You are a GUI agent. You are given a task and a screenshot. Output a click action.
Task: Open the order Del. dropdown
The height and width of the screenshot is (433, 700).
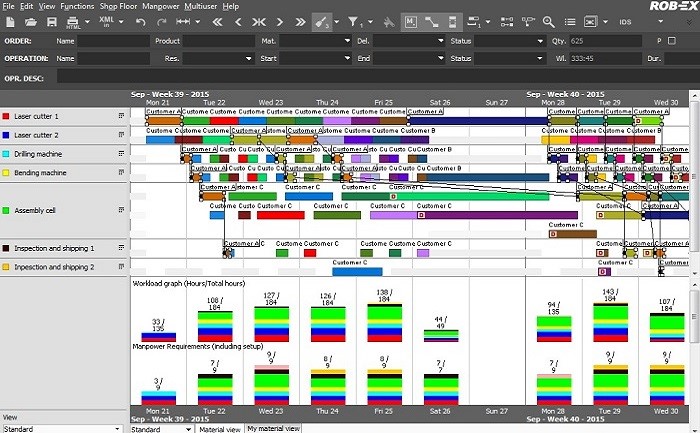click(x=441, y=41)
